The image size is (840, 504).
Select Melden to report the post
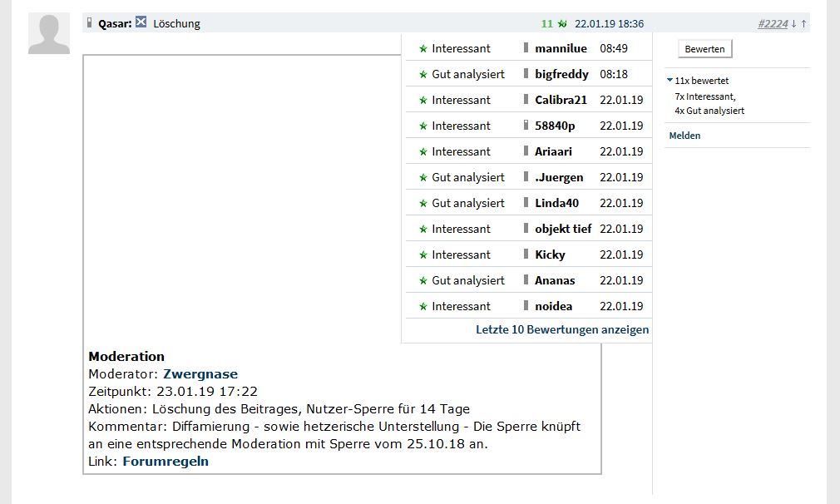point(684,136)
